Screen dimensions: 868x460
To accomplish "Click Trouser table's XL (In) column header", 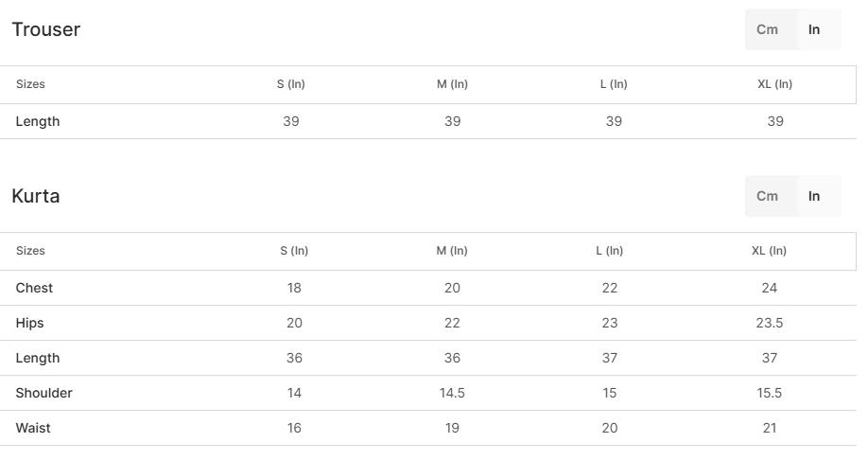I will point(775,84).
